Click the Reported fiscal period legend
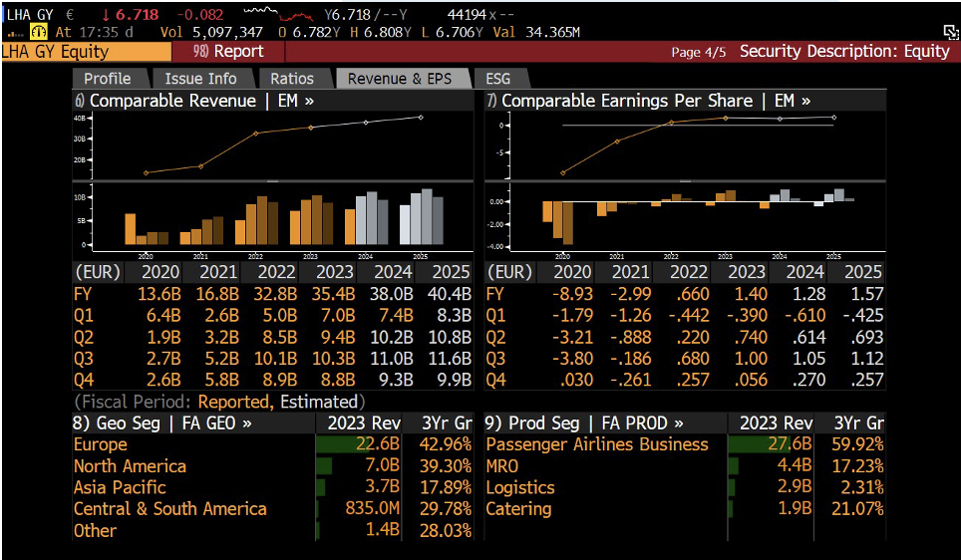 pyautogui.click(x=233, y=402)
